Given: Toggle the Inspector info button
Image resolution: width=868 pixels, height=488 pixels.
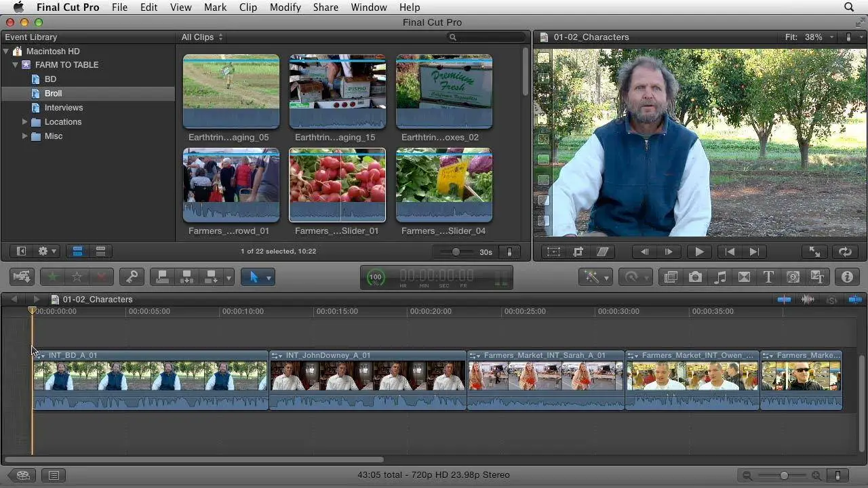Looking at the screenshot, I should point(847,277).
